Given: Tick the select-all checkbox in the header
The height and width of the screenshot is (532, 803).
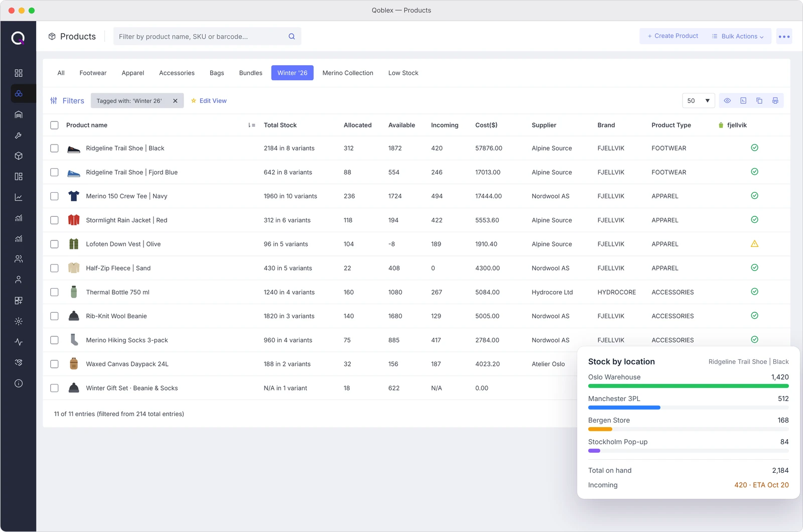Looking at the screenshot, I should coord(54,125).
